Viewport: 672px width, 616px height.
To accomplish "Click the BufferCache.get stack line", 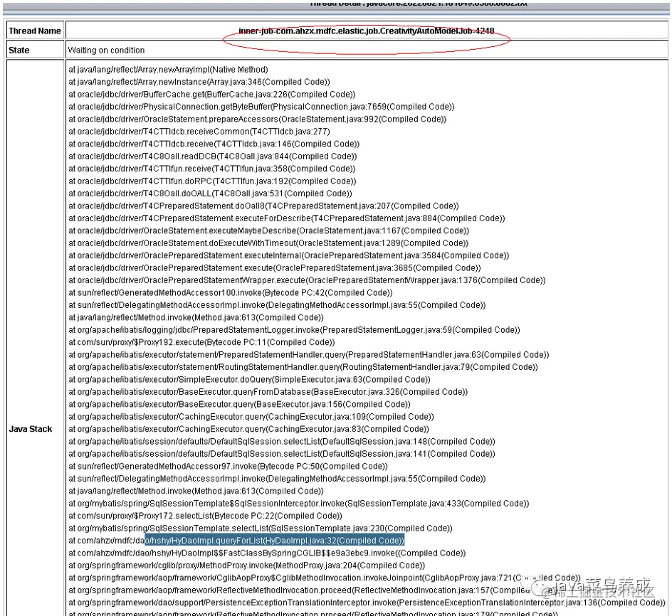I will [212, 94].
